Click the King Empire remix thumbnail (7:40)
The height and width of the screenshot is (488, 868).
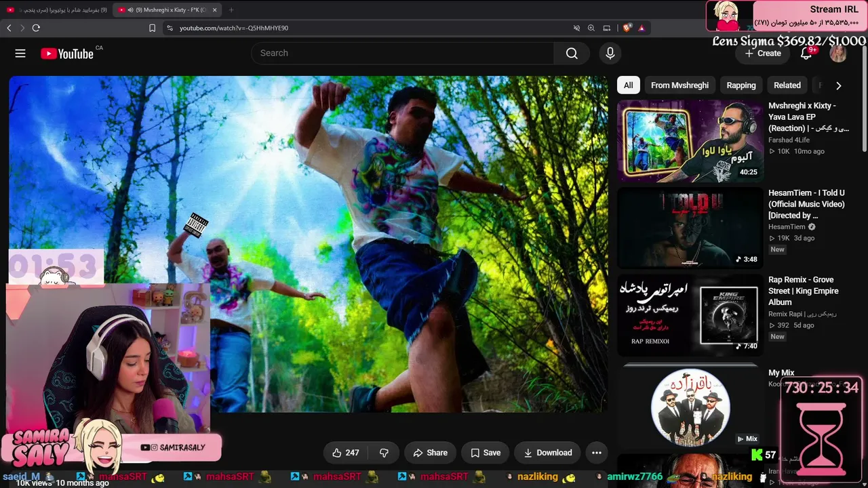tap(690, 315)
